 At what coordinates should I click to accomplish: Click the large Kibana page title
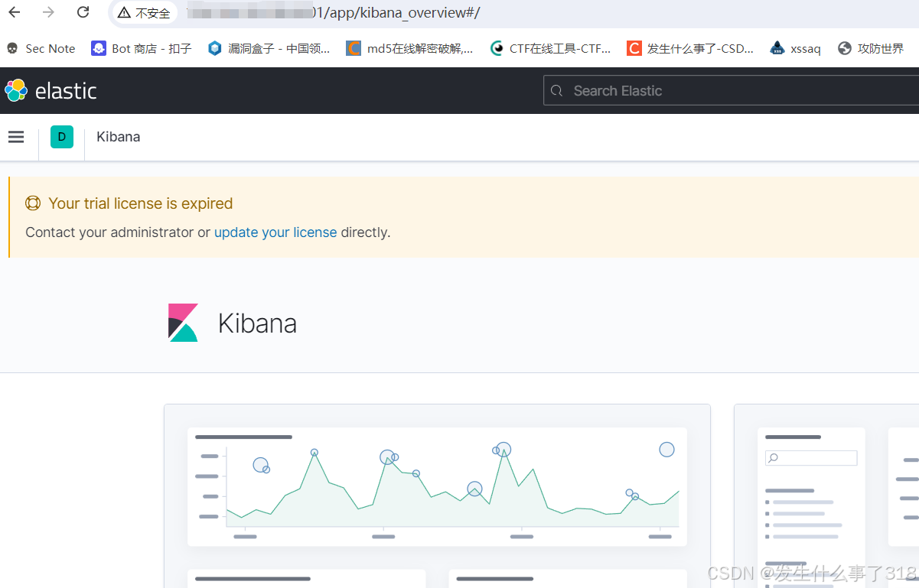pos(257,323)
